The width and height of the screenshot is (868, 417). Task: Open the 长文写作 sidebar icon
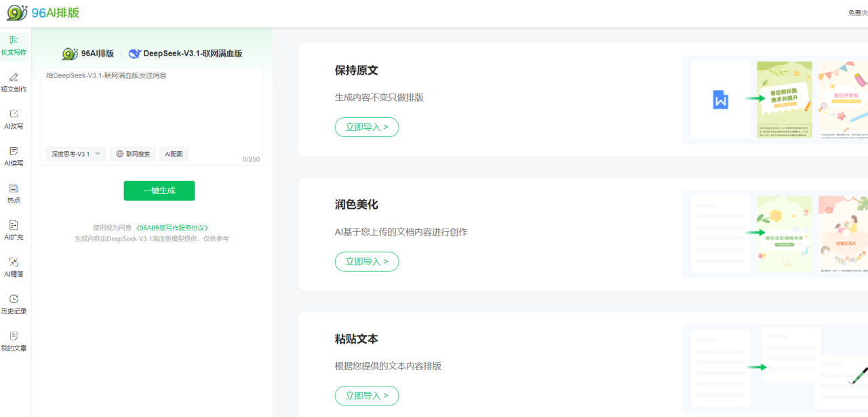click(x=14, y=41)
